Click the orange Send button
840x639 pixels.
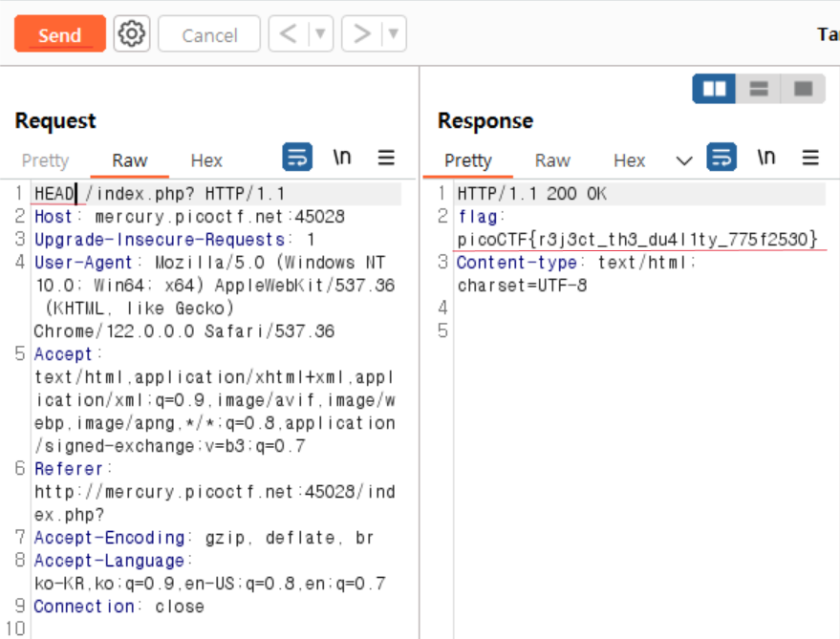(x=60, y=33)
